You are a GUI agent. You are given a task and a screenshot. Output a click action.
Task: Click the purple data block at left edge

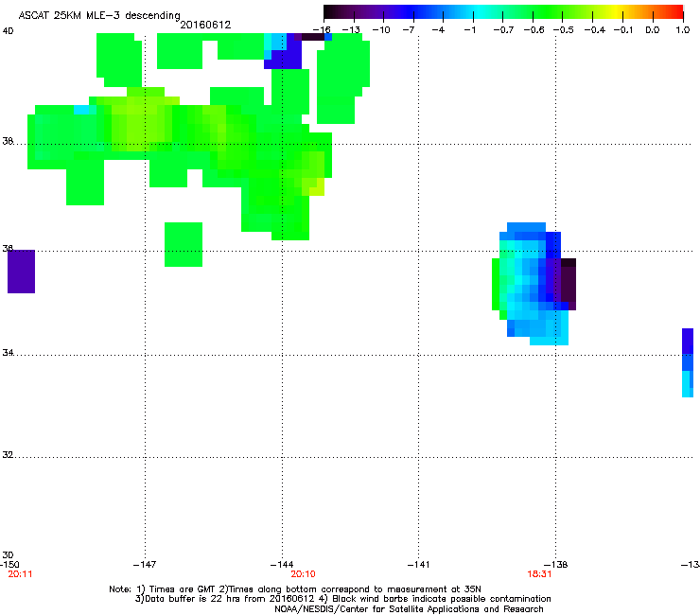pos(21,272)
